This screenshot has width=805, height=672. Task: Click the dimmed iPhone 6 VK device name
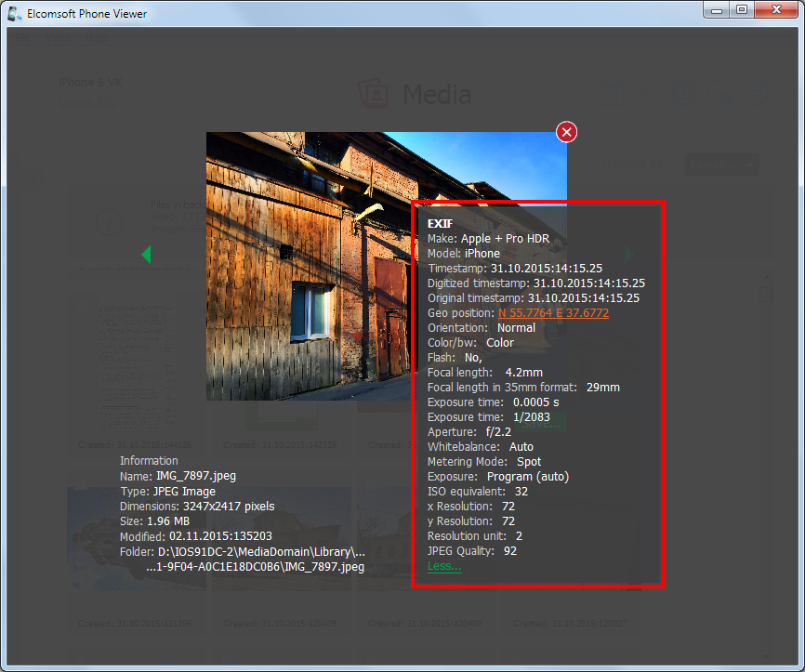coord(90,83)
